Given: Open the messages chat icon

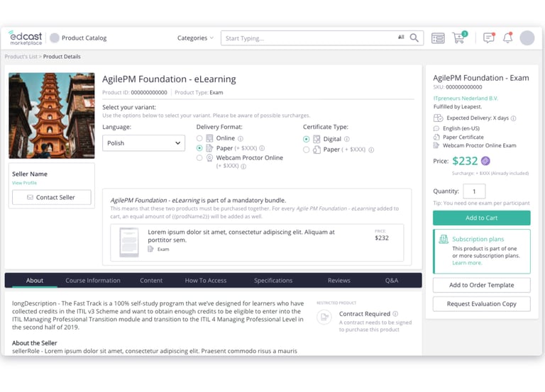Looking at the screenshot, I should 489,38.
